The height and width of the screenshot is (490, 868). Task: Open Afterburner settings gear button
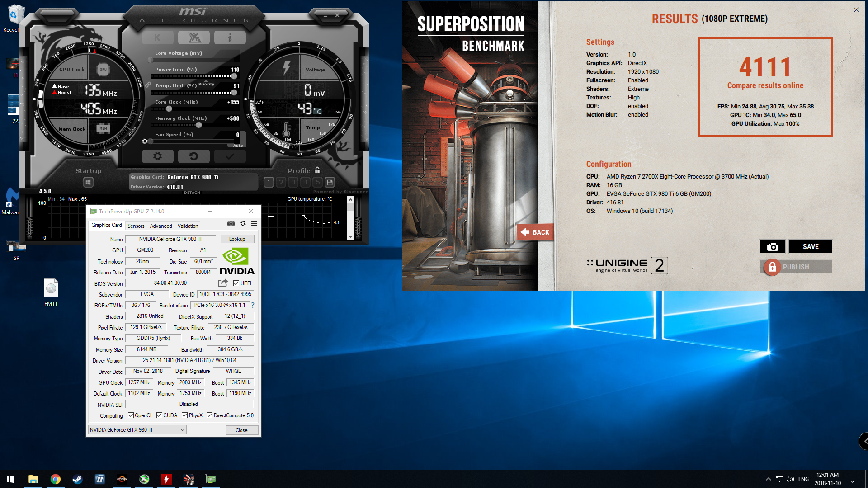click(157, 156)
